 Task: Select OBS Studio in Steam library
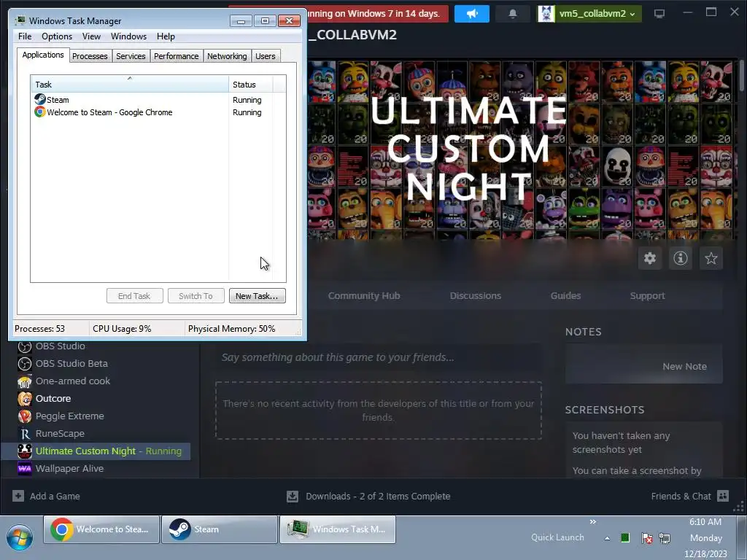click(x=61, y=346)
